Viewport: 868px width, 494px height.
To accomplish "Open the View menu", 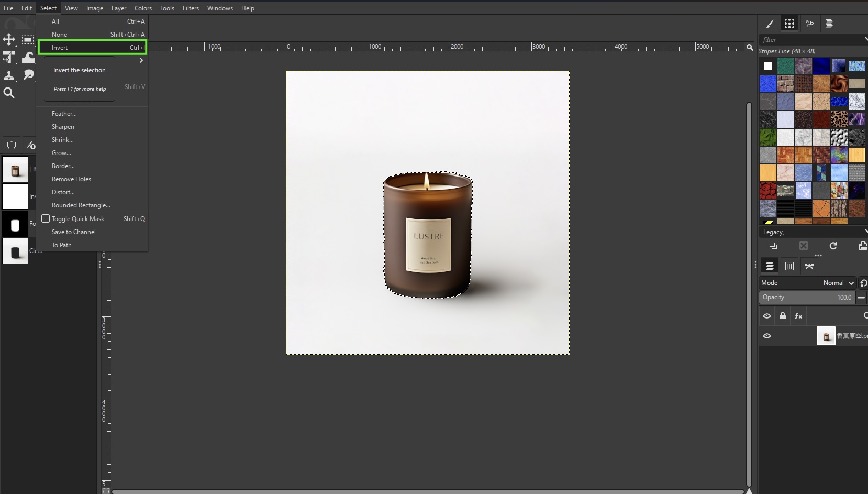I will coord(71,8).
